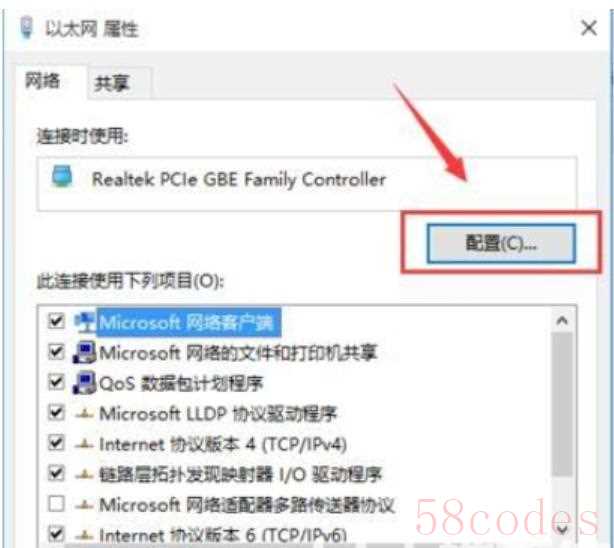Switch to the 网络 tab
This screenshot has height=548, width=614.
(x=43, y=81)
